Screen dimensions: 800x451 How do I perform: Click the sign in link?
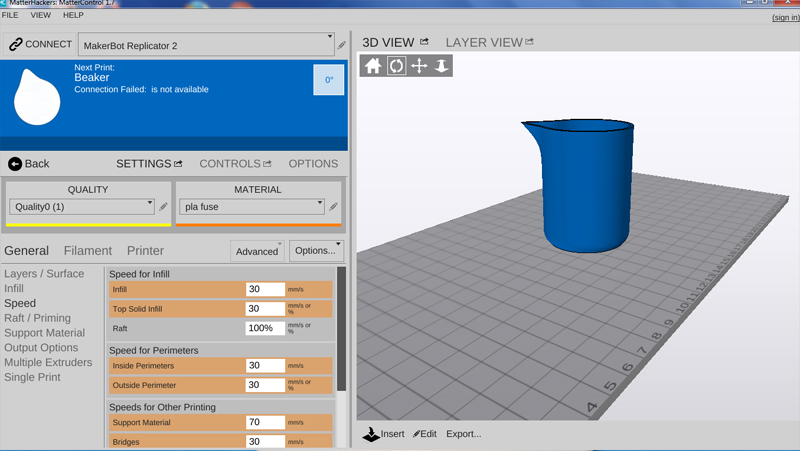pos(785,17)
